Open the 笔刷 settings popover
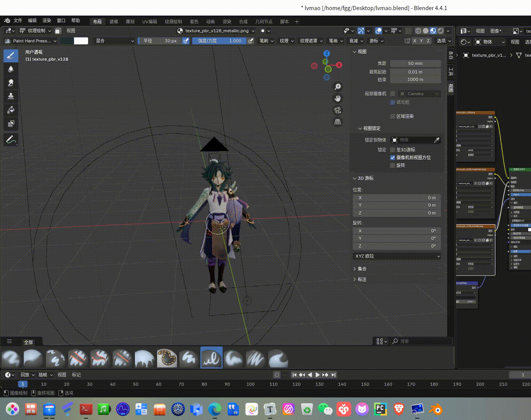The height and width of the screenshot is (420, 531). [267, 41]
